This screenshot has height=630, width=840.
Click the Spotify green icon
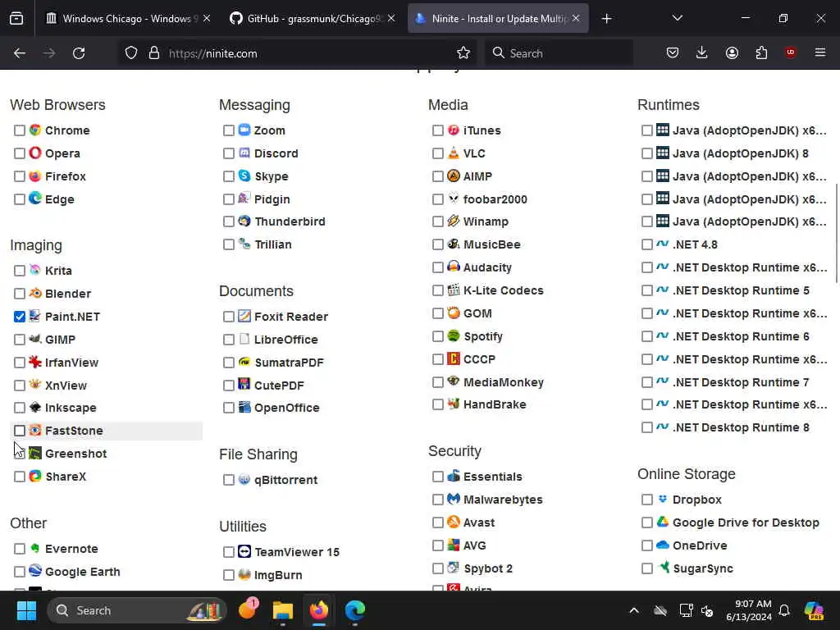[454, 336]
